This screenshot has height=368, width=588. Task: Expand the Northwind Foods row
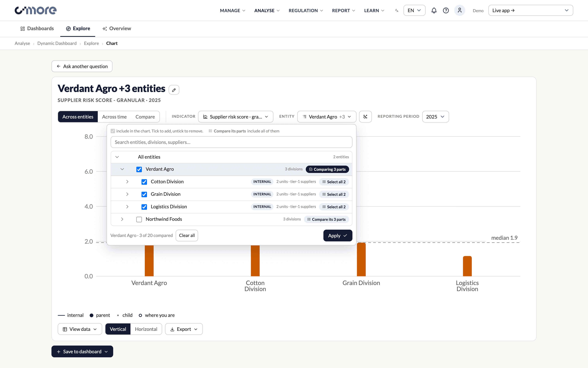pos(122,219)
